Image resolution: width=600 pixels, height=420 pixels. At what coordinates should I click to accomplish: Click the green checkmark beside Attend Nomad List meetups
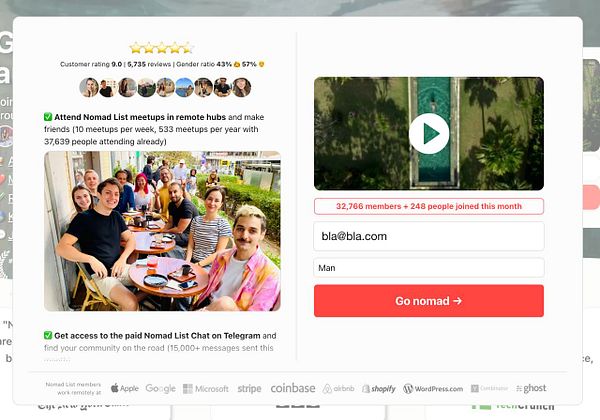[x=48, y=117]
